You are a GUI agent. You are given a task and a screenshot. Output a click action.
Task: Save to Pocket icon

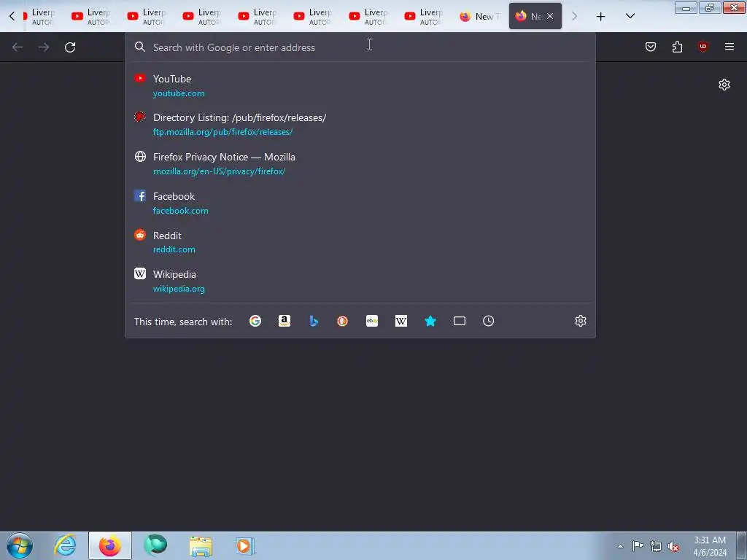pyautogui.click(x=651, y=47)
